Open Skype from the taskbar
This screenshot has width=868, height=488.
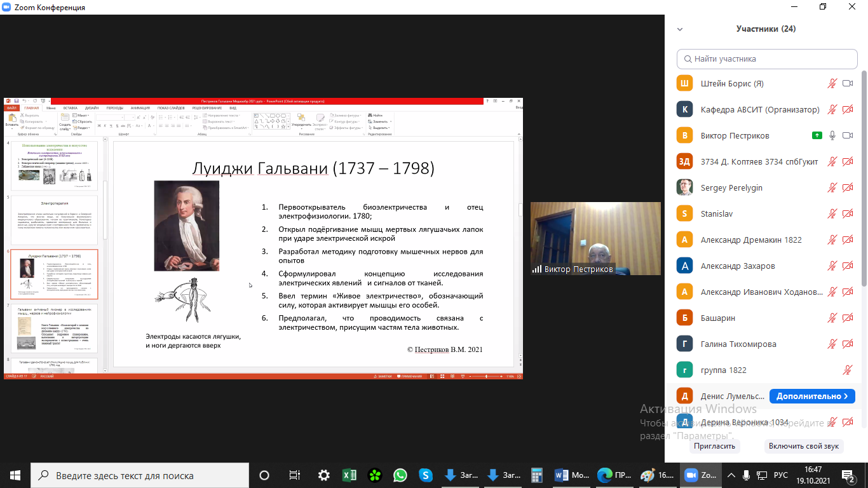(x=426, y=475)
